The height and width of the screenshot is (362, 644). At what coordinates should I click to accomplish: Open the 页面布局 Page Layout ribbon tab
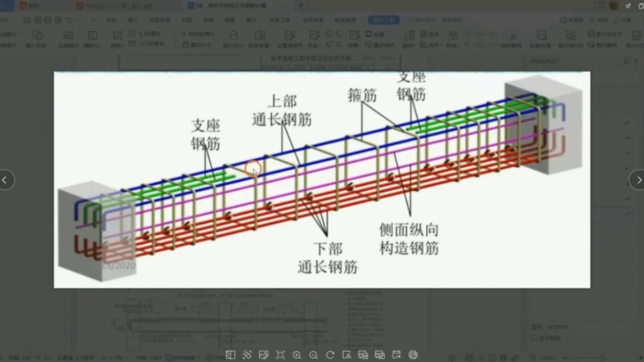click(159, 20)
